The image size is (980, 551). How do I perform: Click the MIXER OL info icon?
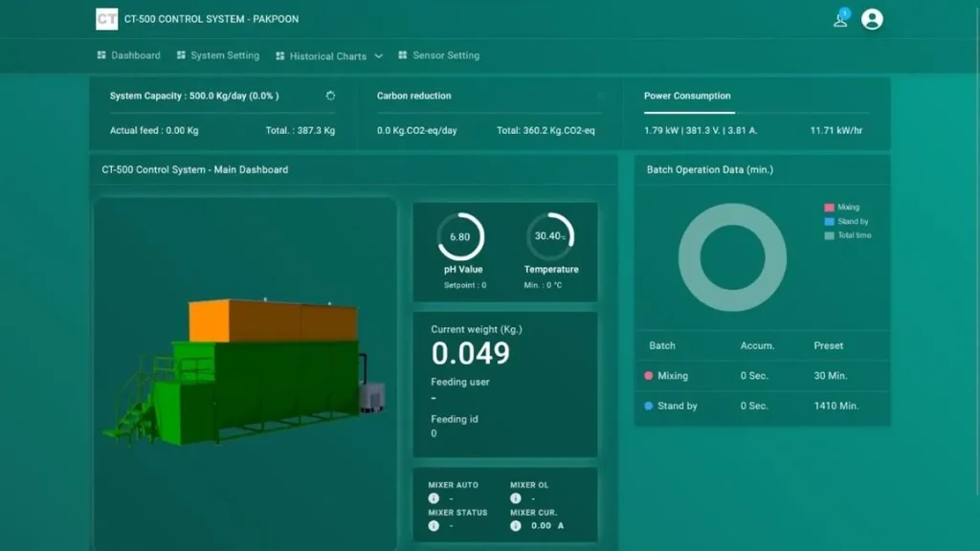[x=516, y=498]
